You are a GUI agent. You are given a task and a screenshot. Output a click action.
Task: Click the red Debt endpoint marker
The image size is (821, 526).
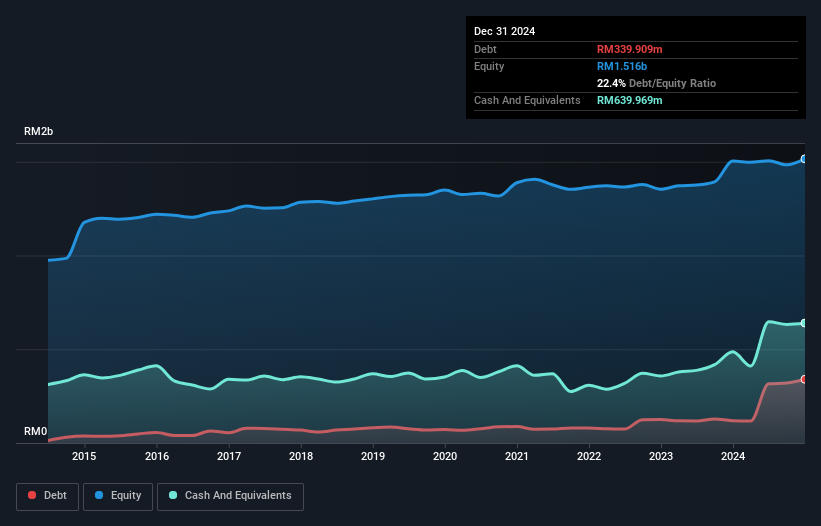803,379
